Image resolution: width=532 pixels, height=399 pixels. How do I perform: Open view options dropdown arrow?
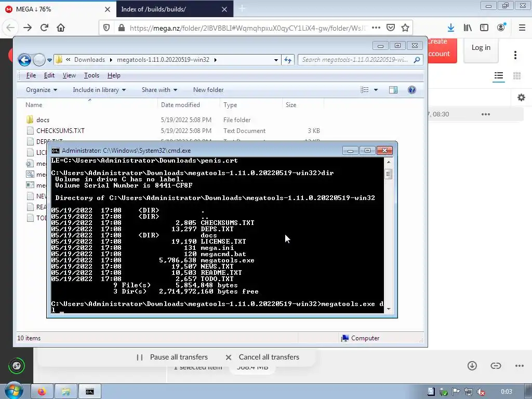376,90
